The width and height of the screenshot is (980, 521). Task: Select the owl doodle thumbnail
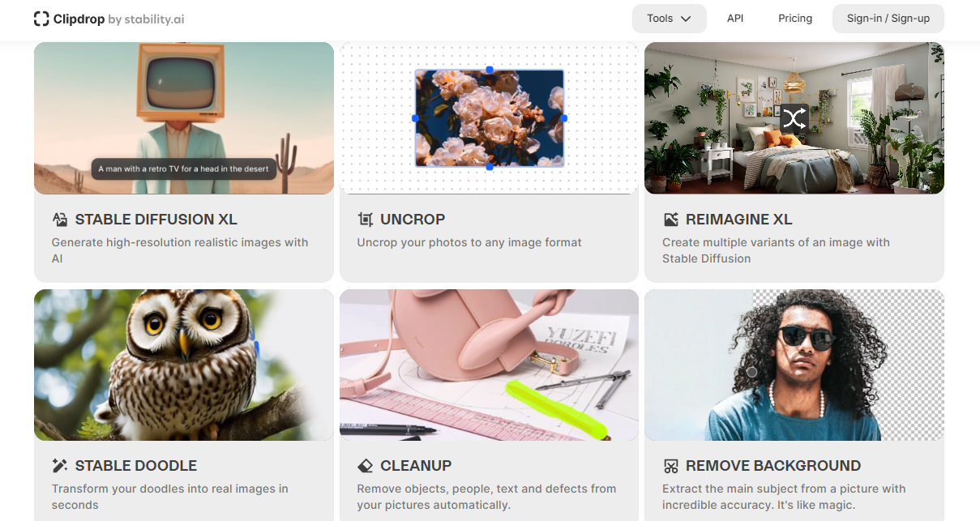click(x=184, y=365)
